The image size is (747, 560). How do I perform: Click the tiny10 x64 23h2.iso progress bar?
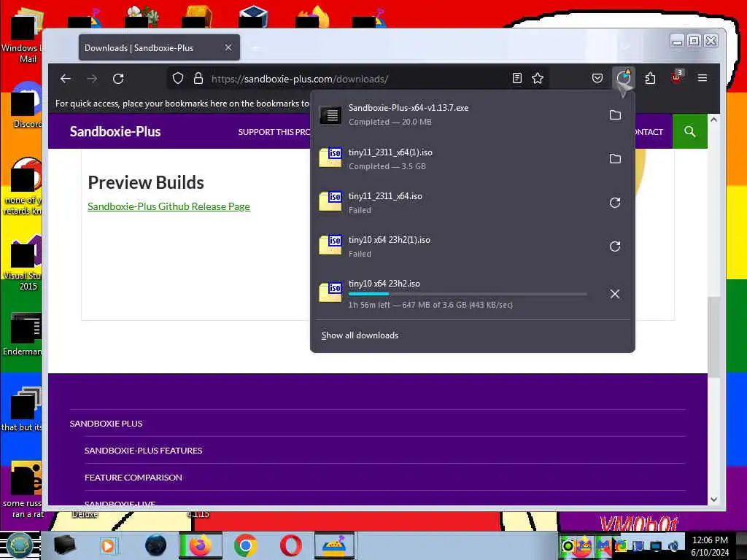click(468, 295)
